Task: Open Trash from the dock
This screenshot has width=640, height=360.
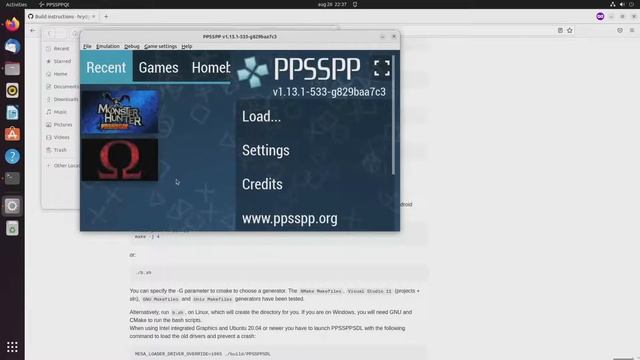Action: pos(12,229)
